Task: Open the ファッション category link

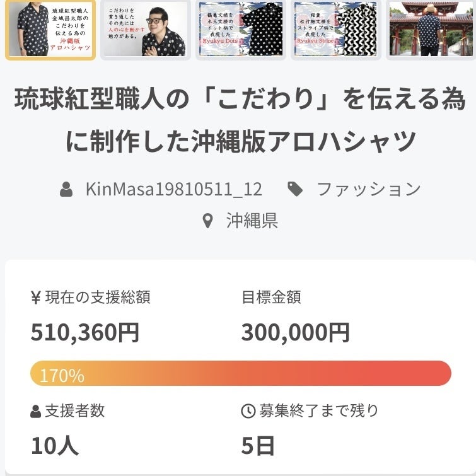Action: [369, 189]
